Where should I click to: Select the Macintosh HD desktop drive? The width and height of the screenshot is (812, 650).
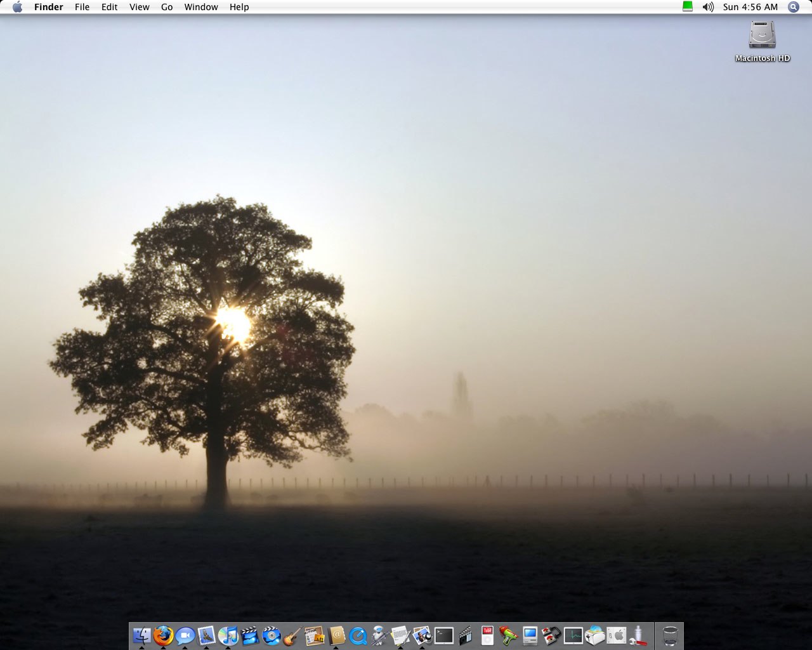762,42
